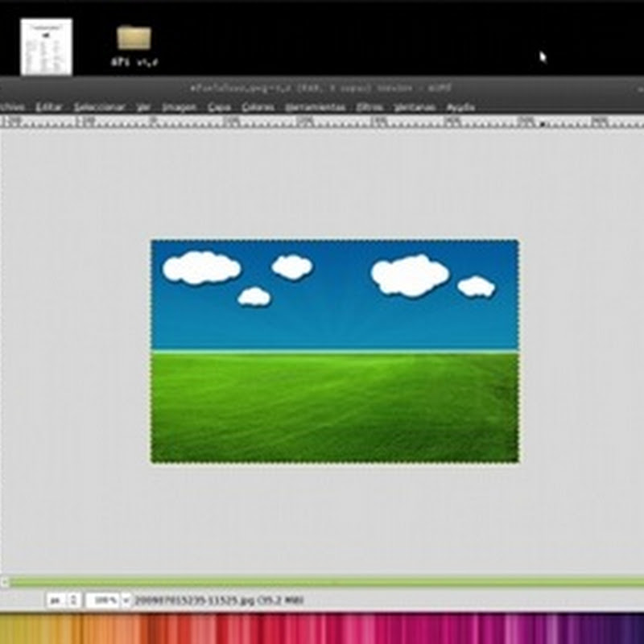
Task: Open the Seleccionar menu
Action: pyautogui.click(x=99, y=107)
